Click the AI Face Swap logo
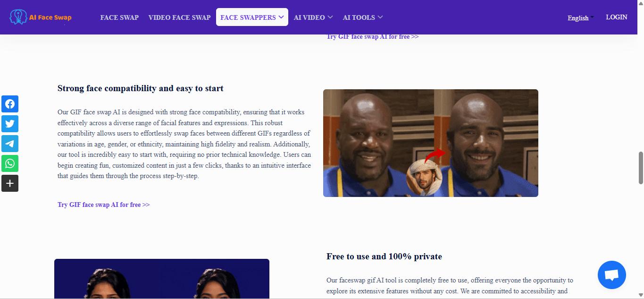Viewport: 644px width, 299px height. (41, 17)
